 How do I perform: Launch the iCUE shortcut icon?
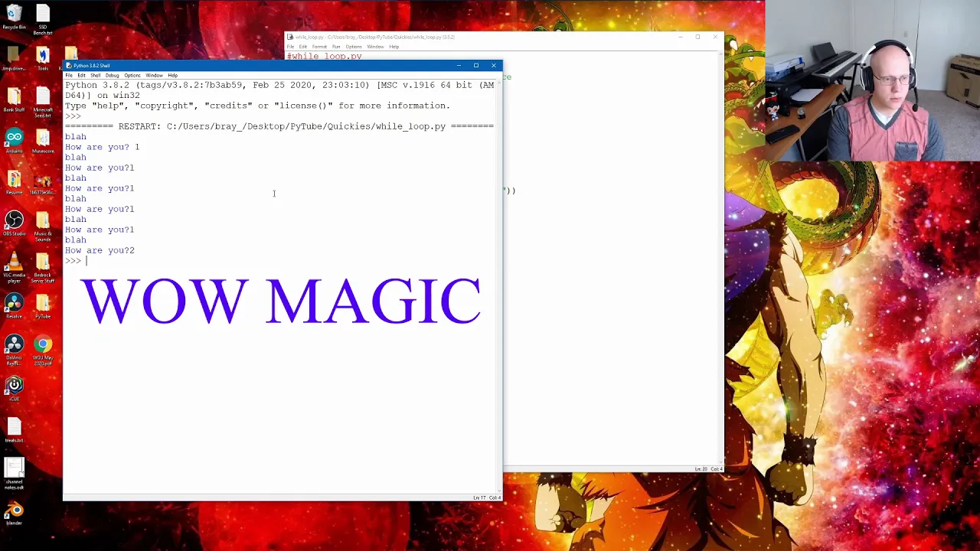14,388
